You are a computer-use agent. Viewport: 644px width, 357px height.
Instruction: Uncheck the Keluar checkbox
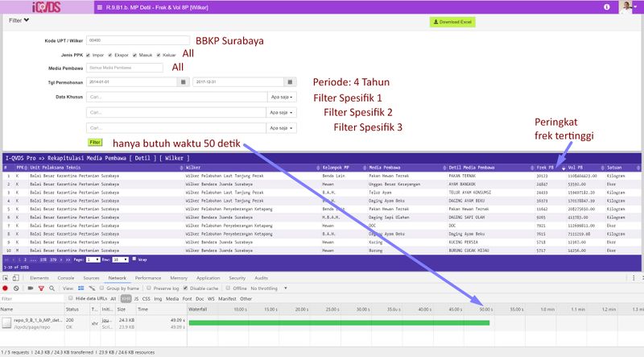coord(159,55)
